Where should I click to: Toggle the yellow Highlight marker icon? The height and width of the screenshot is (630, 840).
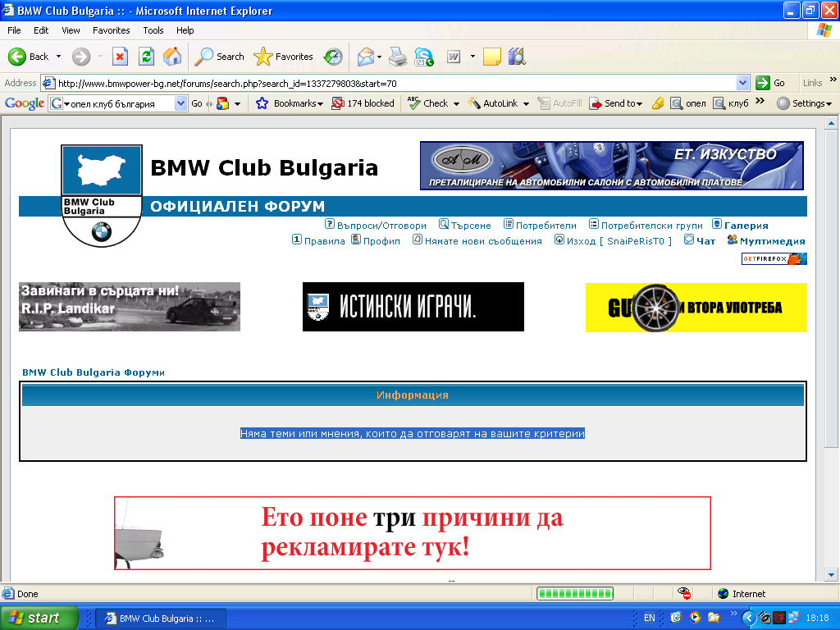658,103
